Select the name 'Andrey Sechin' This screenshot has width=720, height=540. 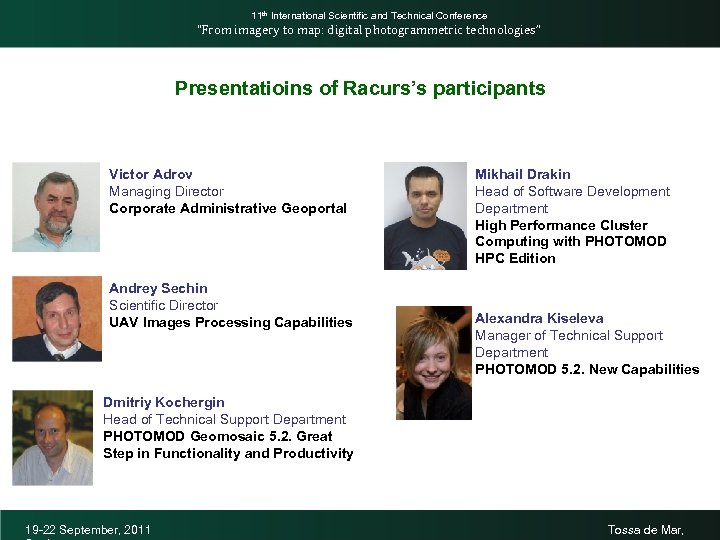tap(158, 288)
